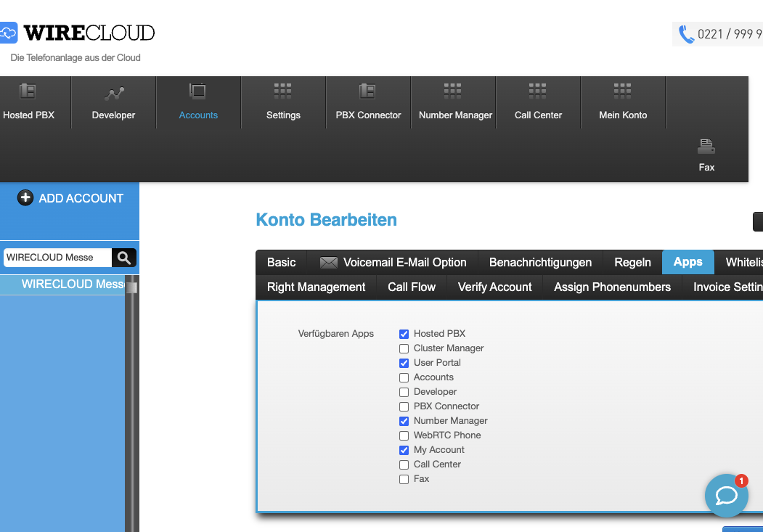Uncheck the Hosted PBX app checkbox

point(404,334)
